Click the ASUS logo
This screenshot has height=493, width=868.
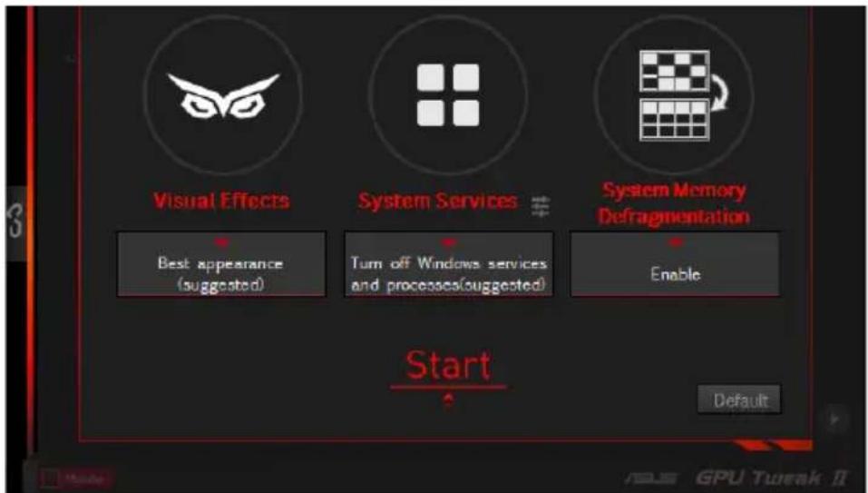[x=652, y=478]
